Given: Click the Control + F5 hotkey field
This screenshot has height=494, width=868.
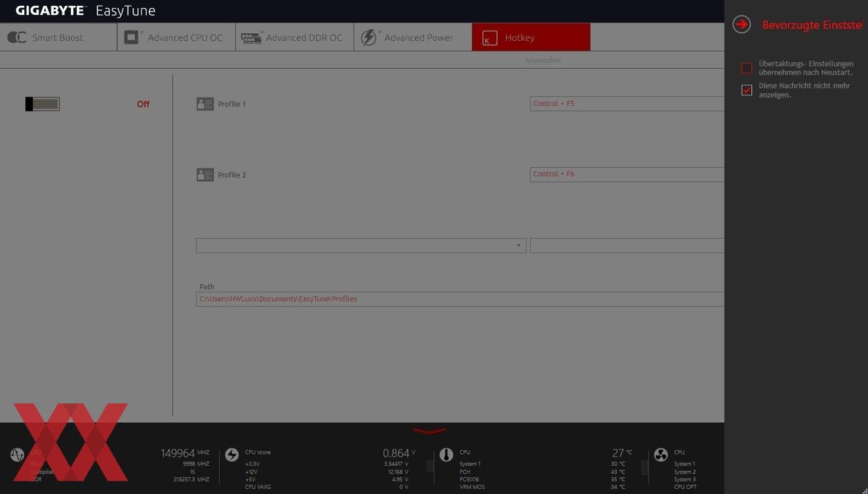Looking at the screenshot, I should pos(627,103).
